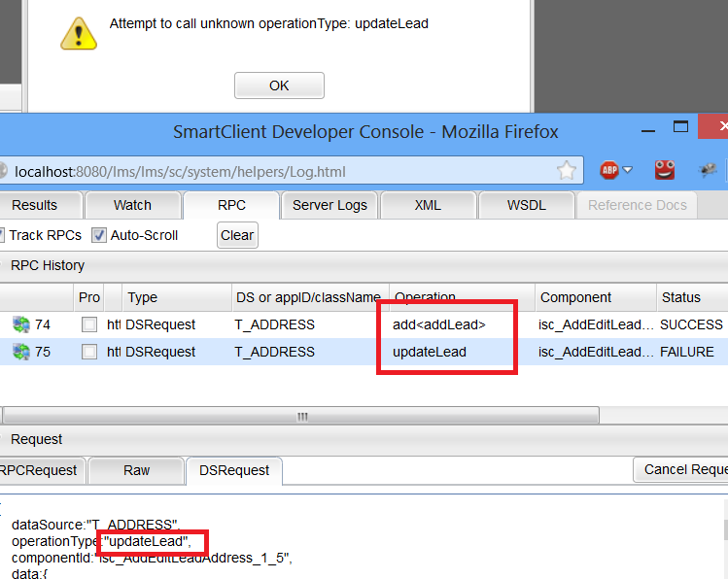The image size is (728, 579).
Task: Check the Pro checkbox for request 75
Action: (89, 352)
